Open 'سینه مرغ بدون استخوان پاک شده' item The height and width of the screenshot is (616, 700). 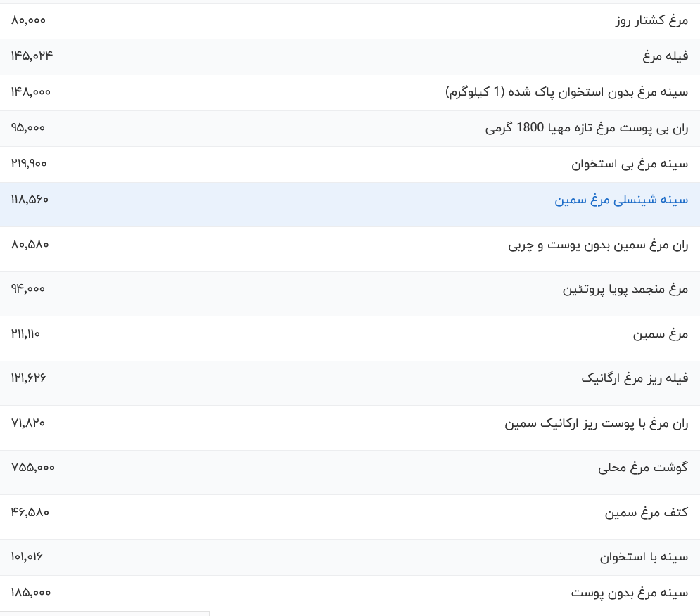click(x=567, y=93)
